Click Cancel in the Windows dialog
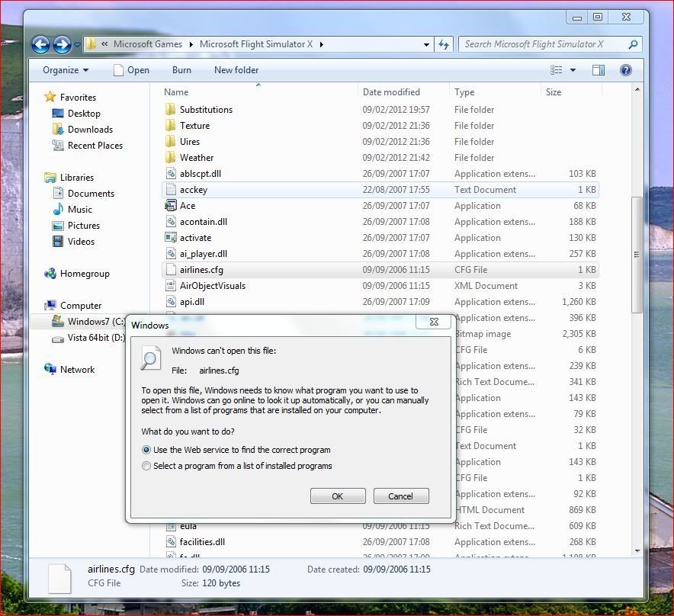 (x=401, y=496)
